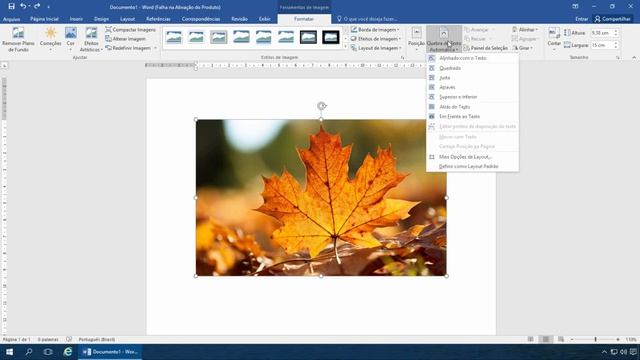This screenshot has height=360, width=640.
Task: Apply the third picture style thumbnail
Action: click(x=219, y=37)
